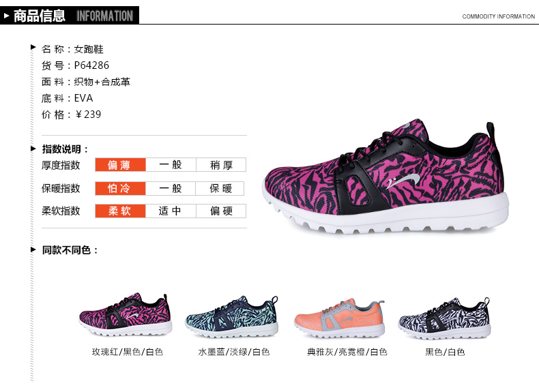This screenshot has height=392, width=539.
Task: Click the large pink zebra shoe image
Action: pos(385,177)
